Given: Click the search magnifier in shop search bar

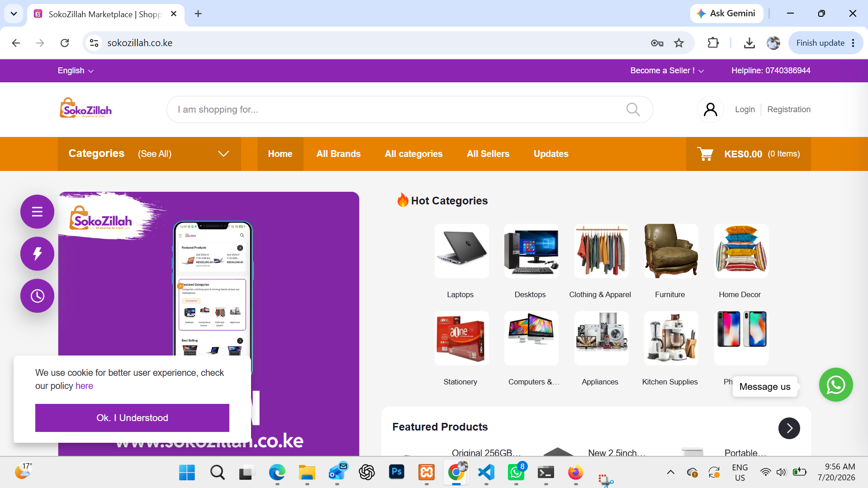Looking at the screenshot, I should pyautogui.click(x=633, y=109).
